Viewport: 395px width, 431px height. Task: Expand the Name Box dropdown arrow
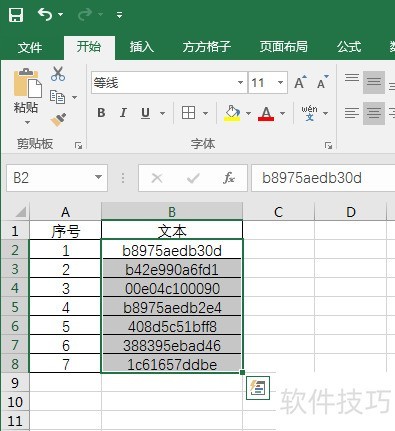(99, 177)
